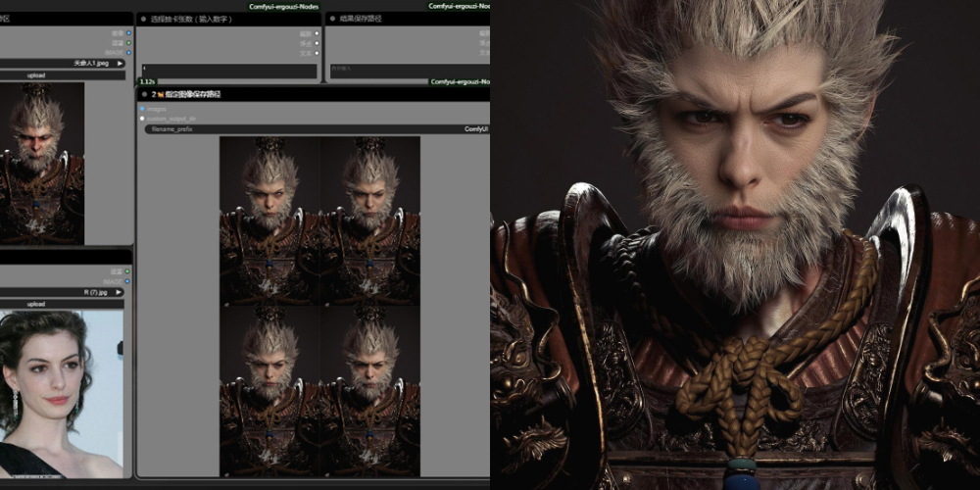Click the large face-swapped result image on the right

pos(735,245)
